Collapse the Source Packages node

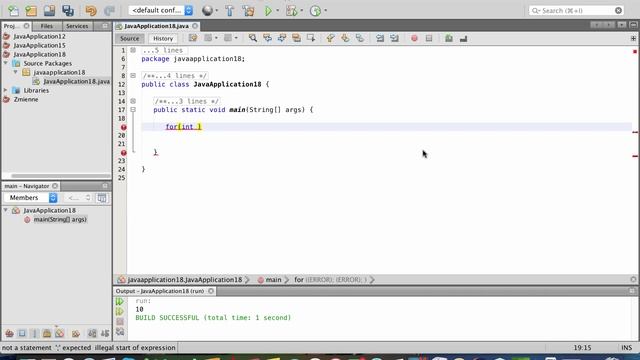[6, 63]
